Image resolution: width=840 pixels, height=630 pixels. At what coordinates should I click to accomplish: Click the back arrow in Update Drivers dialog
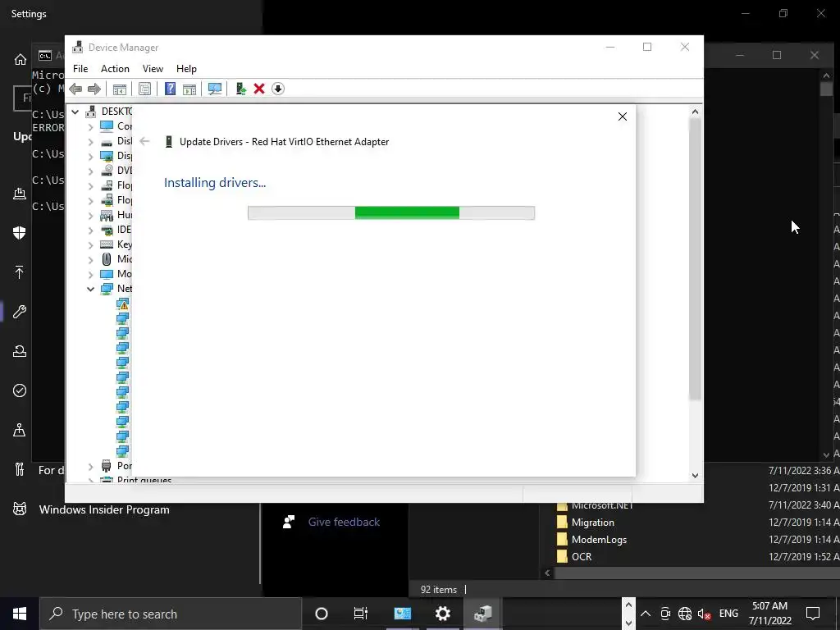point(144,141)
